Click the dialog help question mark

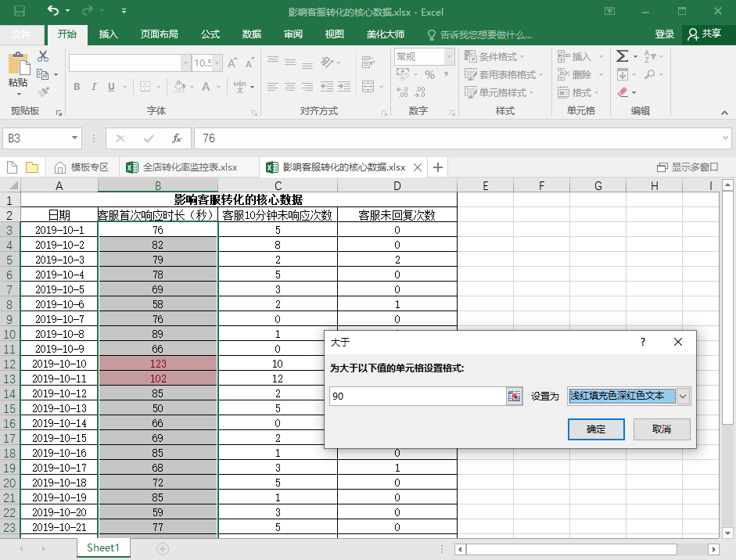click(x=643, y=343)
